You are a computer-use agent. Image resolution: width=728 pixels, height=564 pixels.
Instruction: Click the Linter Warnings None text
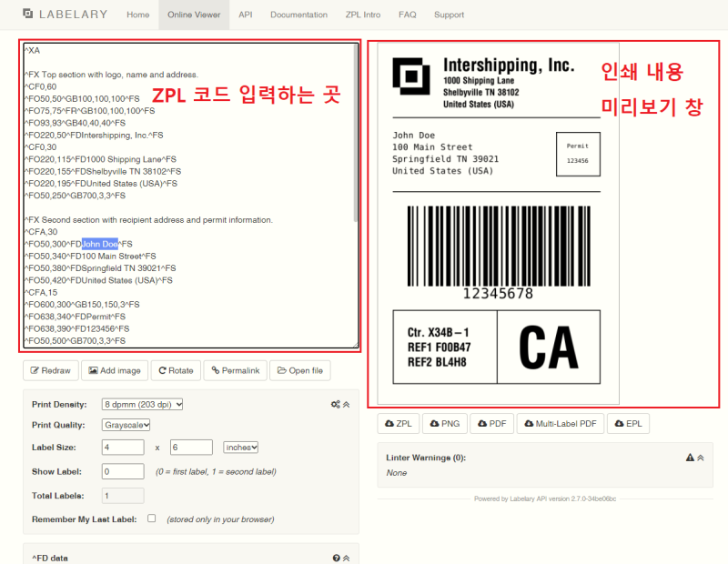(x=397, y=472)
